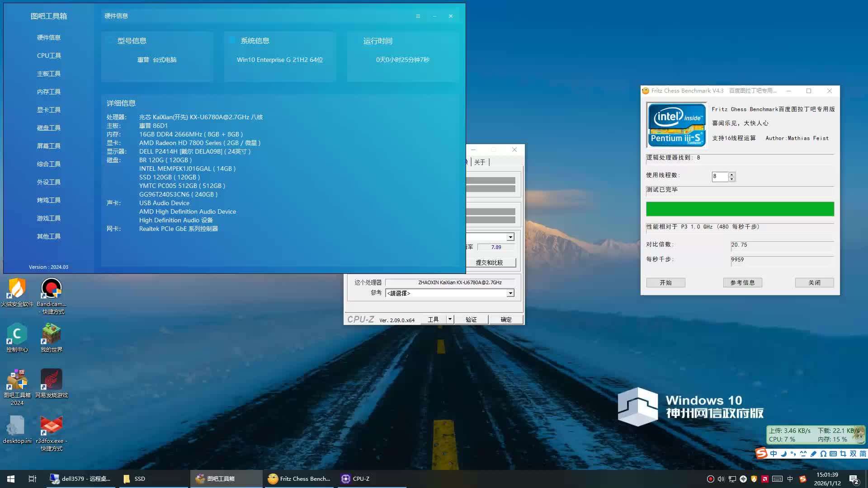Open emoticon face icon on Sogou bar
This screenshot has width=868, height=488.
tap(803, 454)
